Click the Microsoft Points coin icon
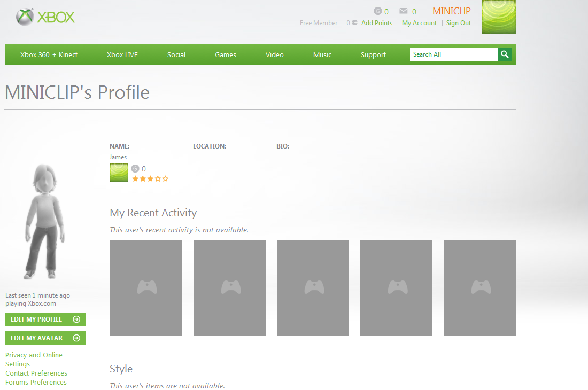Screen dimensions: 588x390 point(354,23)
